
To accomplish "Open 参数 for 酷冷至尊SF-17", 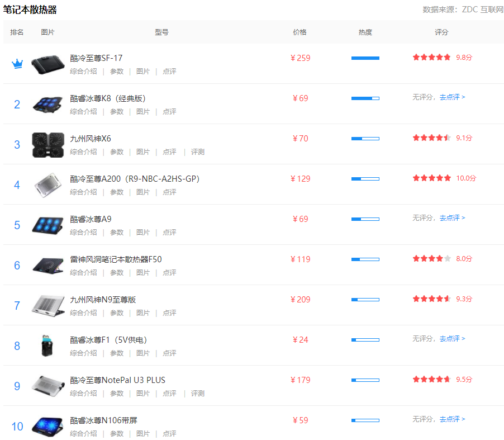I will [117, 72].
